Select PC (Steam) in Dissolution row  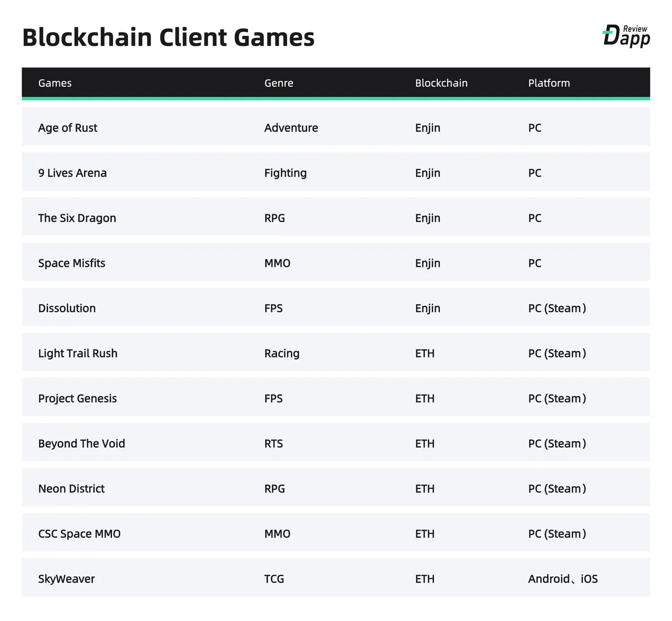[557, 308]
